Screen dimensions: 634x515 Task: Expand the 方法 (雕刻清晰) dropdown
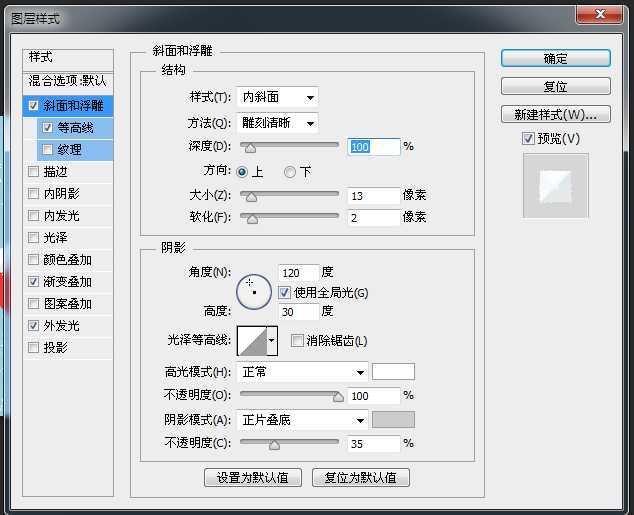click(x=278, y=123)
